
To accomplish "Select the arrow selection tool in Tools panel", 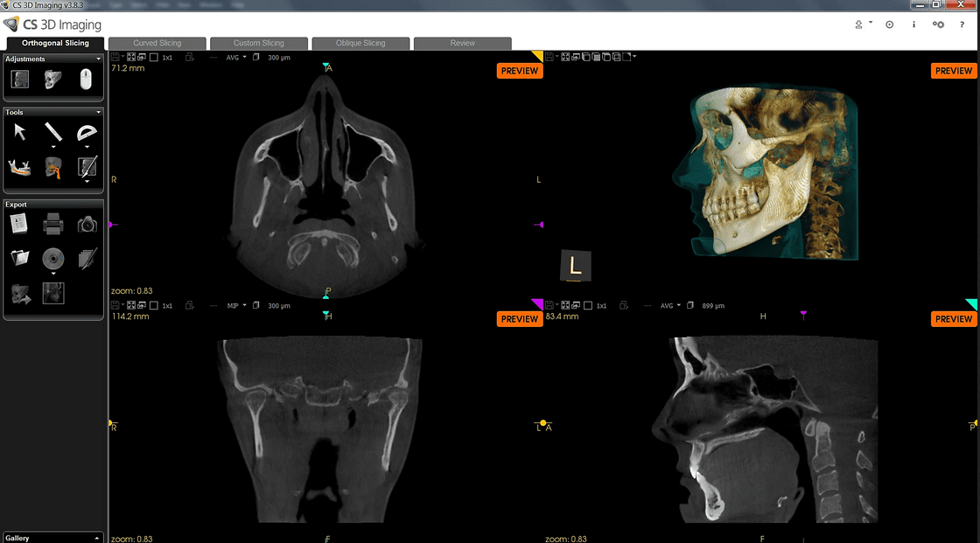I will coord(18,132).
